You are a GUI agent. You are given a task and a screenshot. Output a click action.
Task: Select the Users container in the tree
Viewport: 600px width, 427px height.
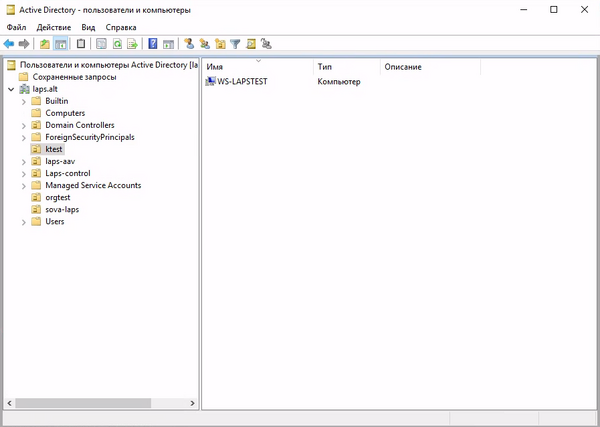pyautogui.click(x=55, y=222)
